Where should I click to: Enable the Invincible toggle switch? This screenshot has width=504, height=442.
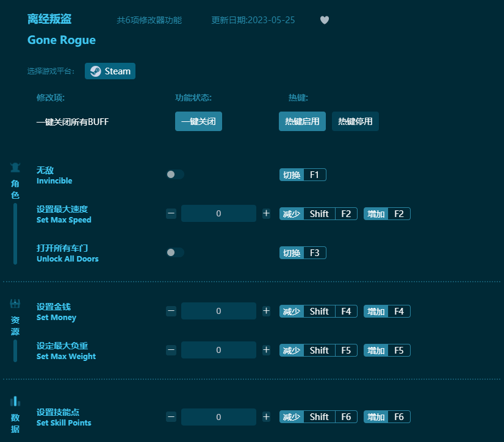point(175,174)
